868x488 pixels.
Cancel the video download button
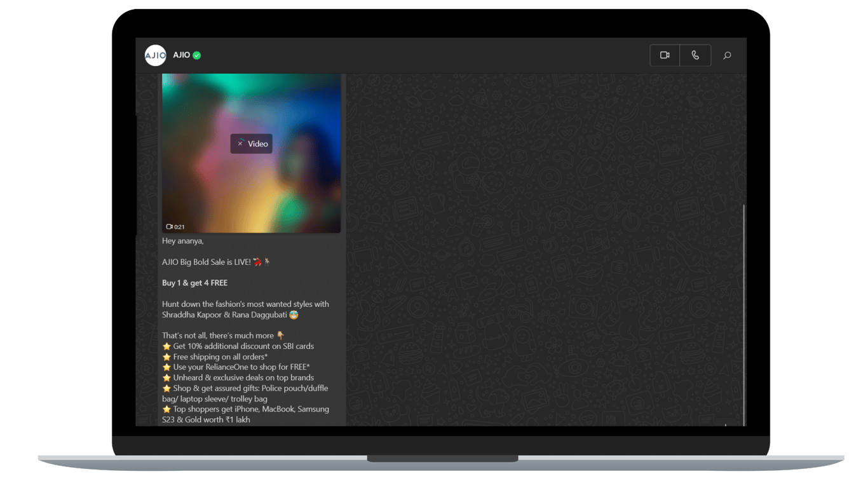(240, 144)
